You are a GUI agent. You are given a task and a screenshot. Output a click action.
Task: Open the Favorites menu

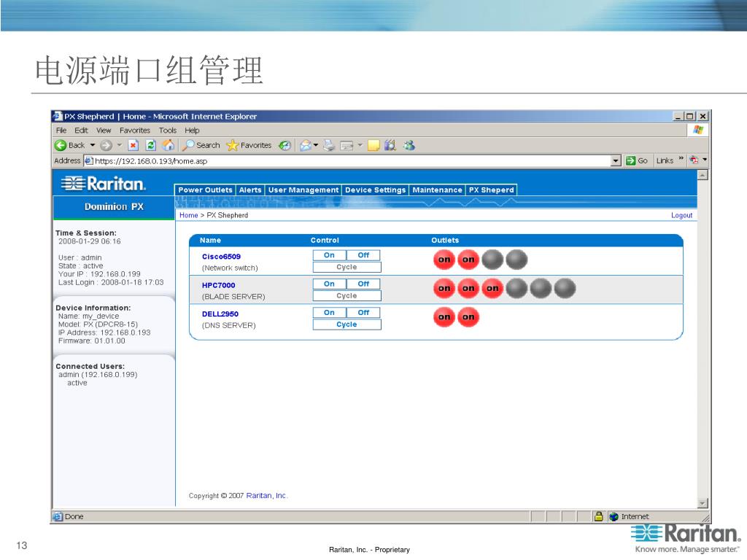135,130
